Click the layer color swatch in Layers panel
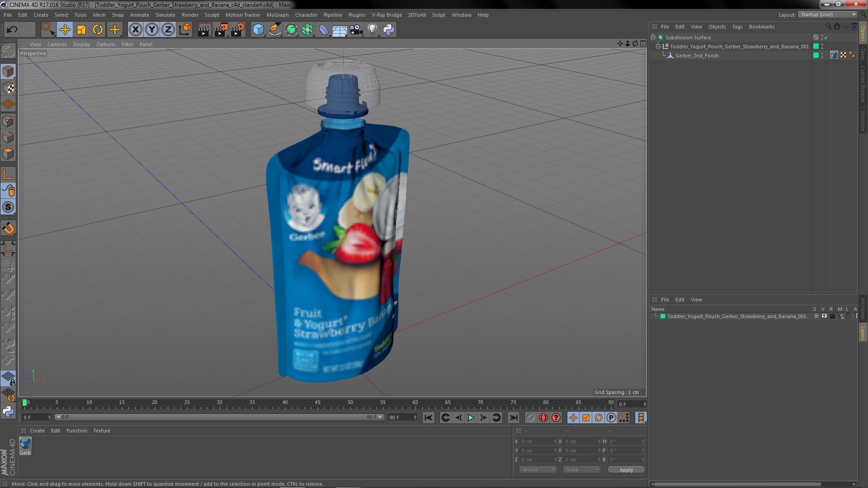The image size is (868, 488). 663,316
